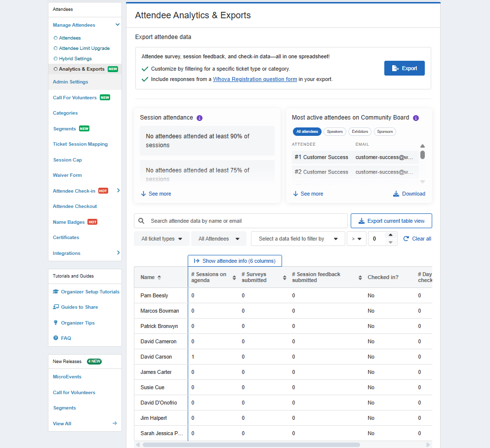Open the Session attendance info tooltip icon
This screenshot has width=490, height=448.
[199, 118]
